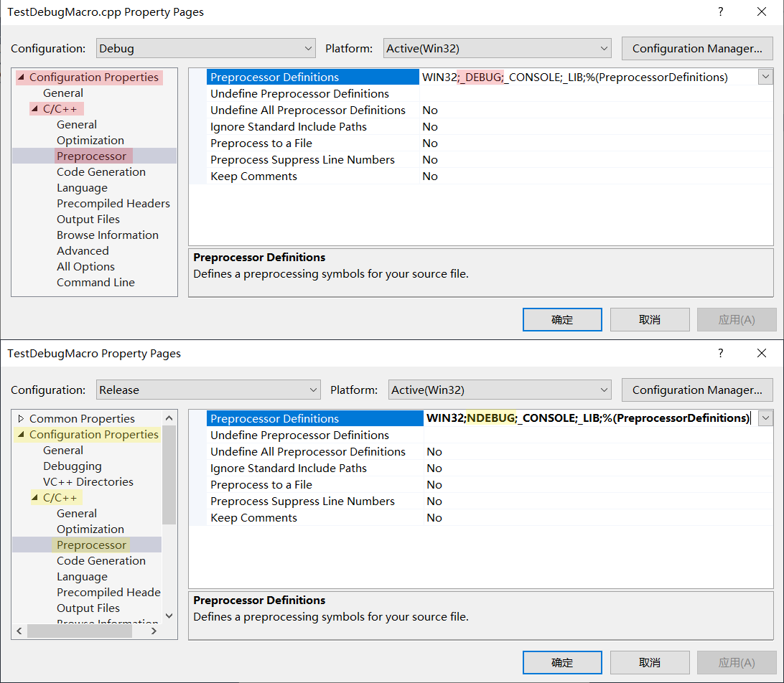Open the Configuration Manager
This screenshot has height=683, width=784.
(x=696, y=48)
